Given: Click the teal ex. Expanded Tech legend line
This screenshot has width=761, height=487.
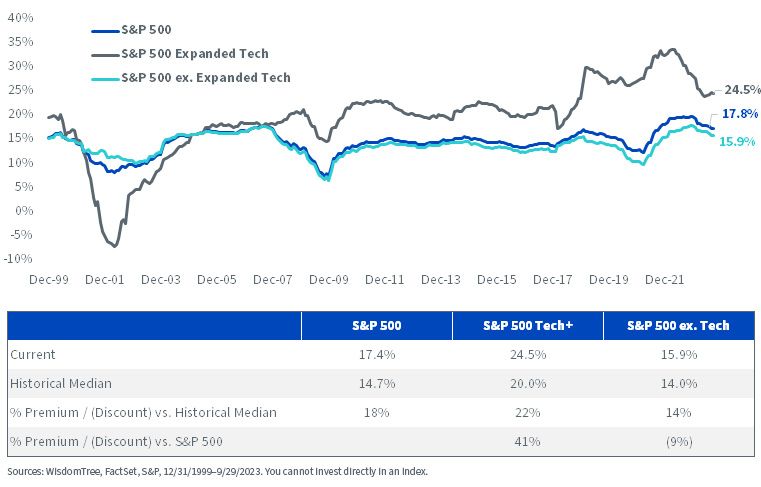Looking at the screenshot, I should (x=105, y=79).
